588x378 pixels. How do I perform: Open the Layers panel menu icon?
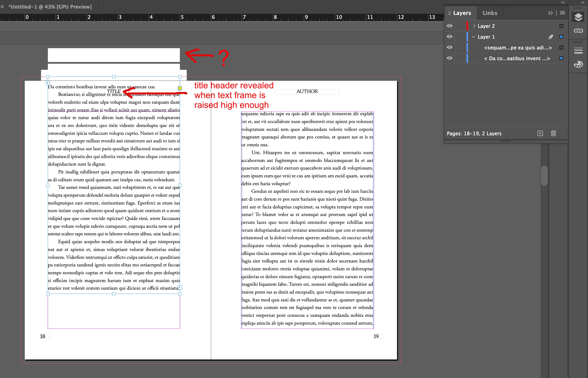[562, 13]
